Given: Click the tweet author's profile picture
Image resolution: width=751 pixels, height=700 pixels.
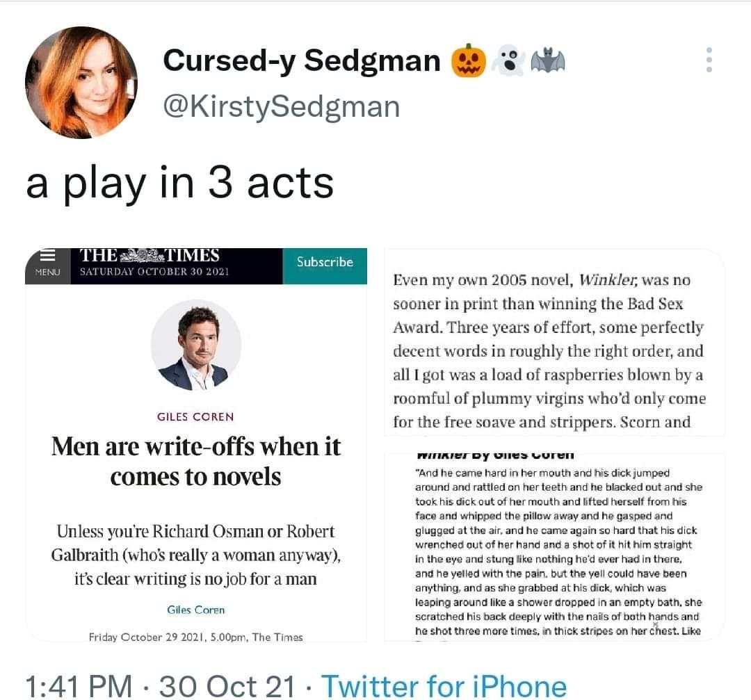Looking at the screenshot, I should point(81,83).
